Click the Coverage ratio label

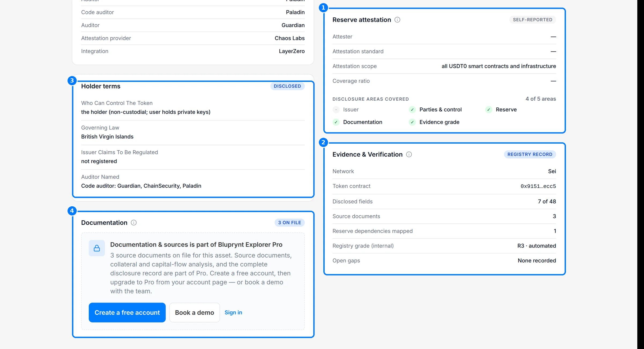[x=351, y=81]
